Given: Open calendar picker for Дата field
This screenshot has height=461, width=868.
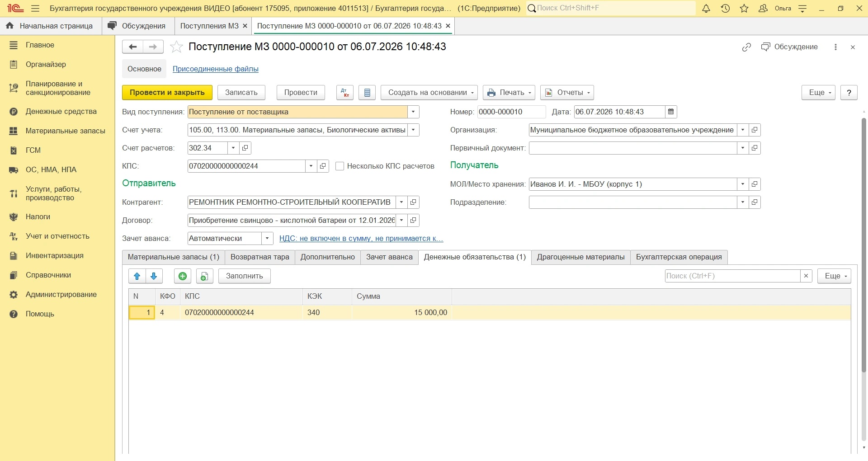Looking at the screenshot, I should [671, 112].
